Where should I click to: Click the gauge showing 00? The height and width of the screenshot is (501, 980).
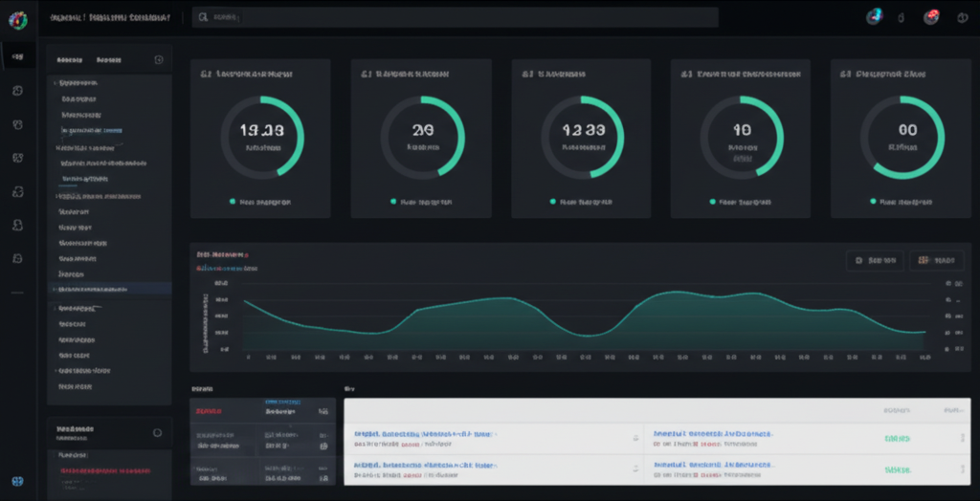pyautogui.click(x=902, y=138)
